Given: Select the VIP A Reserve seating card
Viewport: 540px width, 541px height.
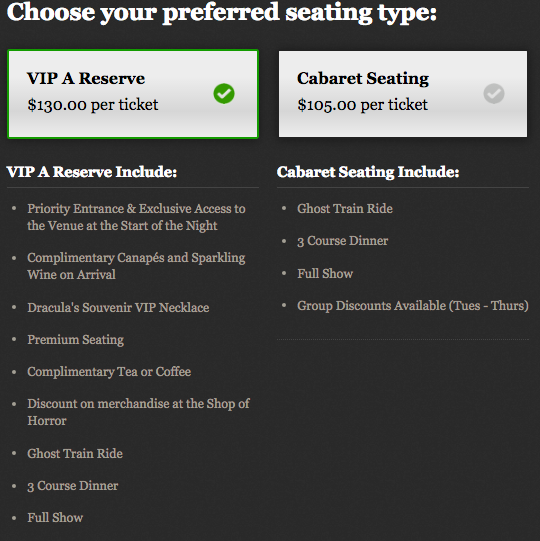Looking at the screenshot, I should pos(133,94).
